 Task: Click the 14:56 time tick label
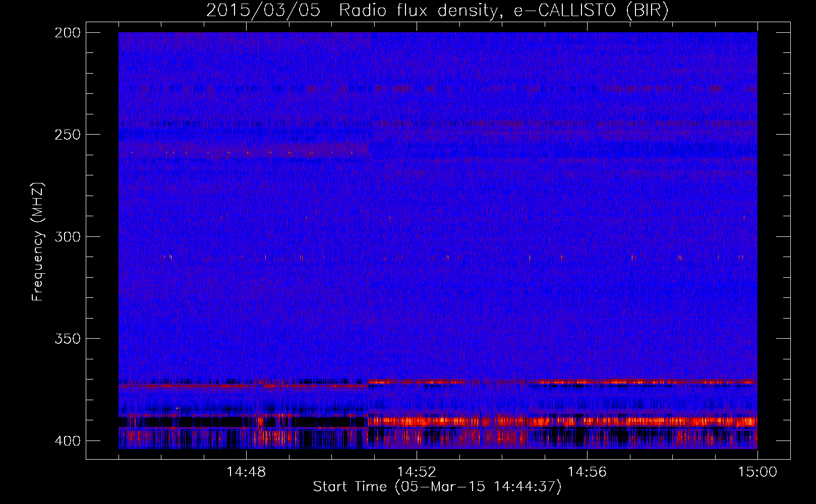tap(587, 472)
